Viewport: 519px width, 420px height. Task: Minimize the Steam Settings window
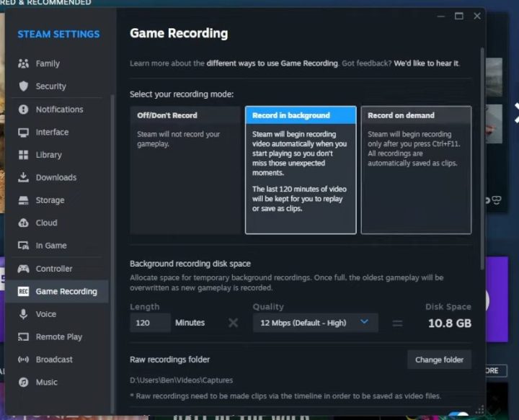click(441, 16)
